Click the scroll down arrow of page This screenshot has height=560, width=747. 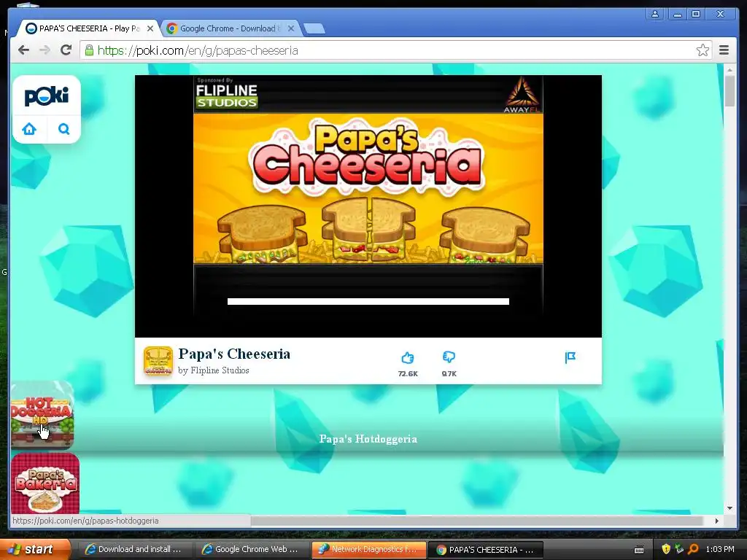pos(729,508)
